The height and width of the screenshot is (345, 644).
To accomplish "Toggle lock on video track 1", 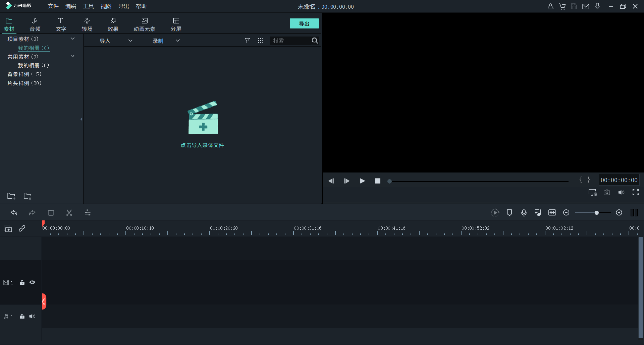I will [x=22, y=282].
